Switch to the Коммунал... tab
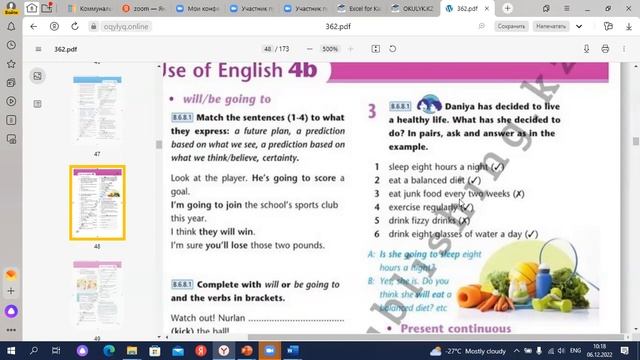This screenshot has width=640, height=360. 90,8
